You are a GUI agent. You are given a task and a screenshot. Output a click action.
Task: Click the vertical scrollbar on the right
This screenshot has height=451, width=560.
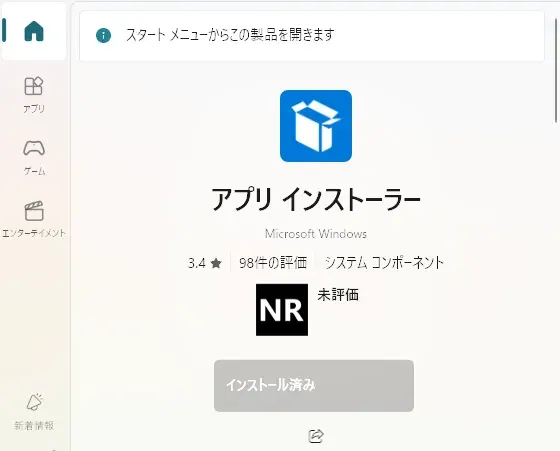556,71
